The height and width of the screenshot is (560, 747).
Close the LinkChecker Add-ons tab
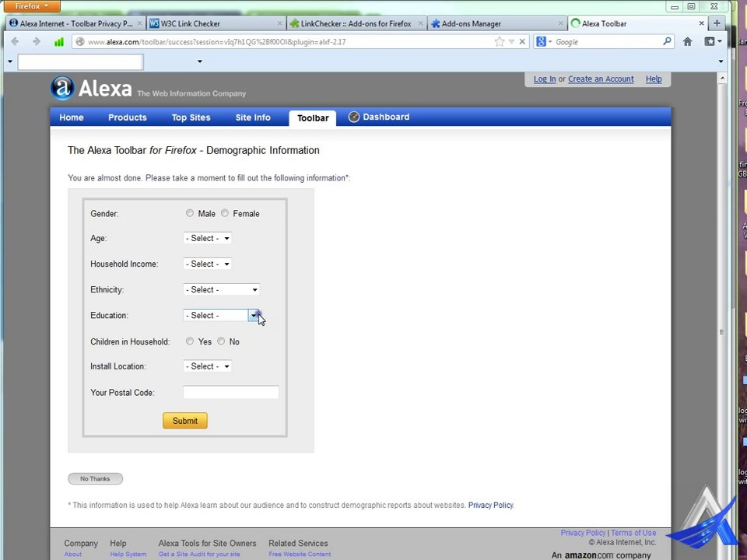420,23
